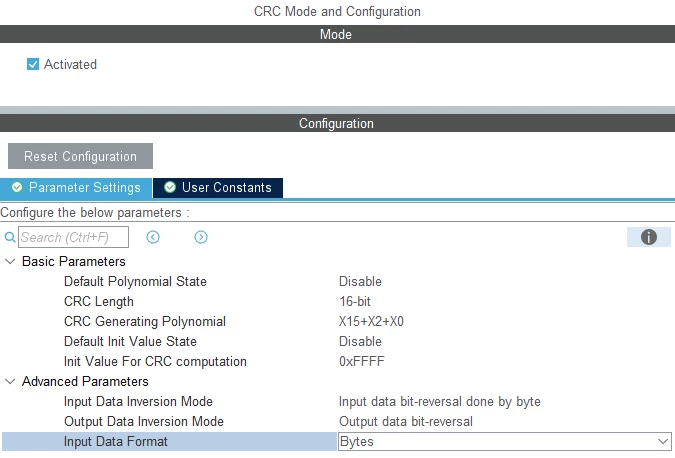Click the Disable value of Default Polynomial State
Image resolution: width=675 pixels, height=458 pixels.
click(360, 282)
